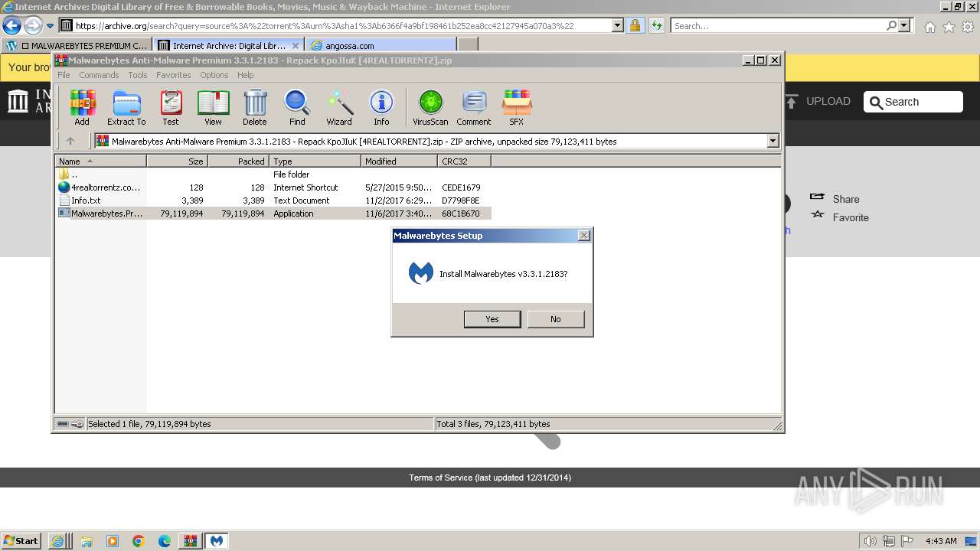
Task: Click the IE address bar URL
Action: pos(341,25)
